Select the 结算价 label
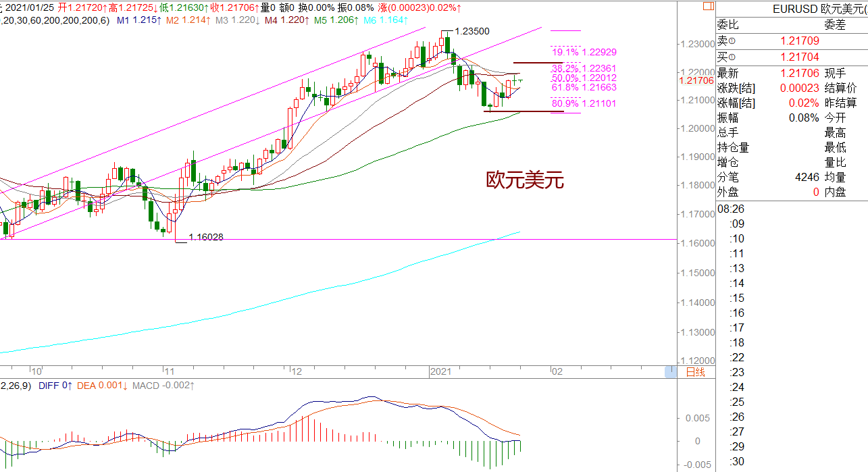Screen dimensions: 868x472 (x=841, y=88)
